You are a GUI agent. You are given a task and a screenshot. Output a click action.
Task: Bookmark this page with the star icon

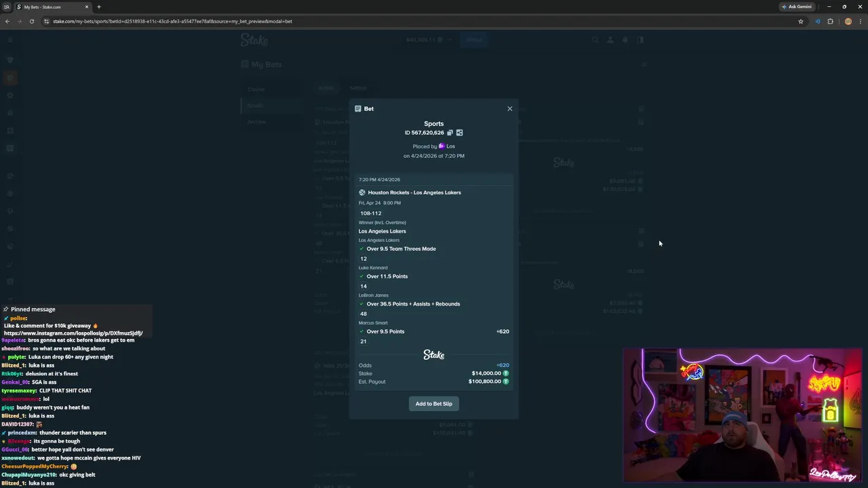[801, 21]
